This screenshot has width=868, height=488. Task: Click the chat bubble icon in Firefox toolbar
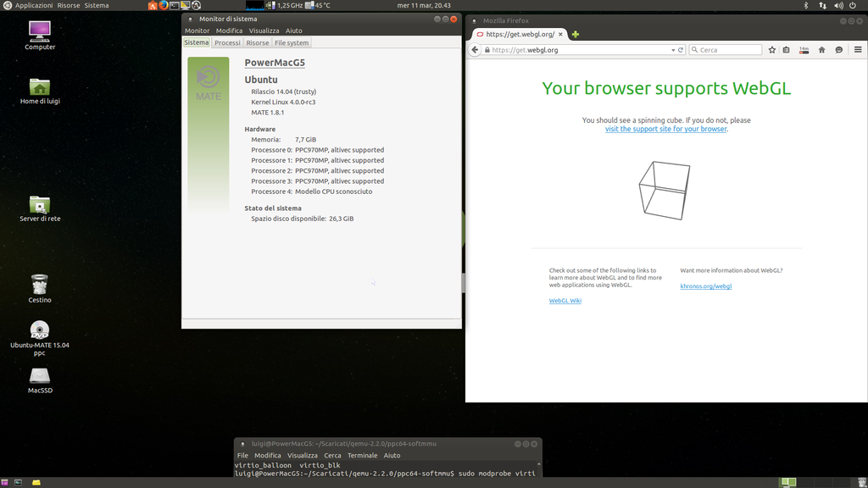point(839,50)
